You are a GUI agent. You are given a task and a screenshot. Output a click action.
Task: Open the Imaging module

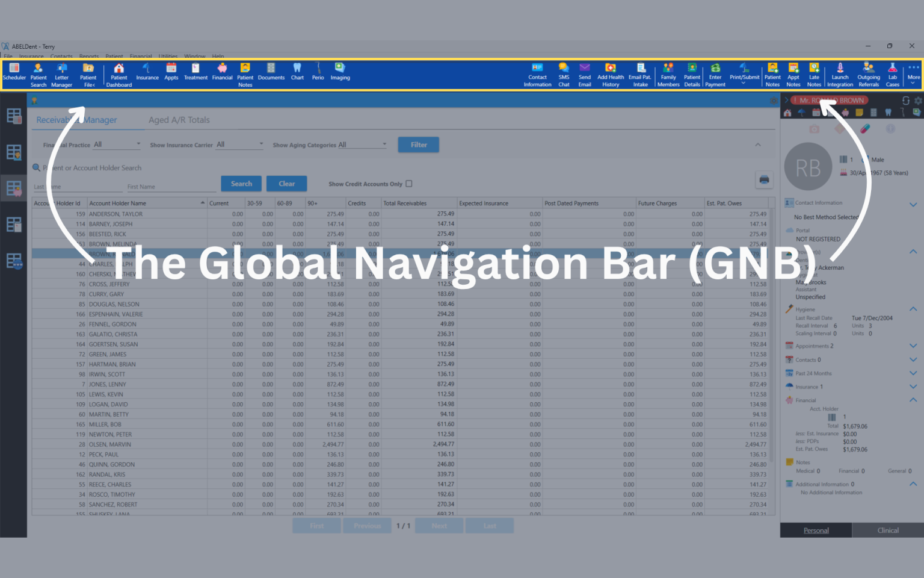[x=340, y=72]
